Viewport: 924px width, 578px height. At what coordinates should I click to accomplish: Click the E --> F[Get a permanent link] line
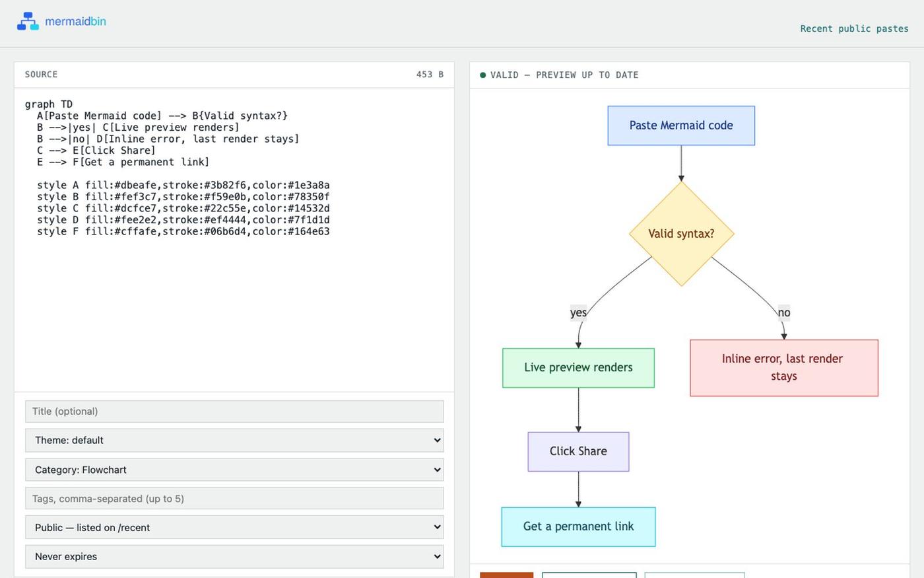pos(123,162)
